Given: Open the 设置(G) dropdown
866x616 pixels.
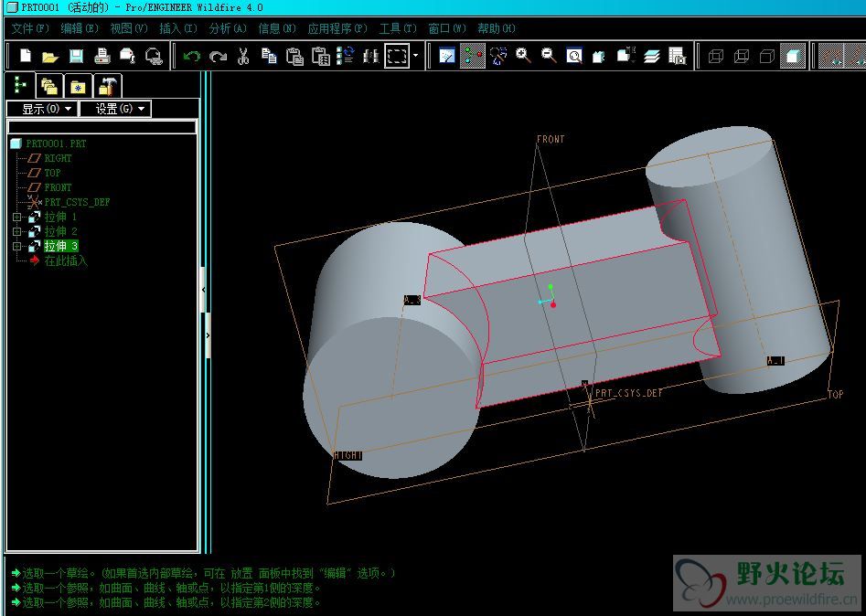Looking at the screenshot, I should (115, 109).
